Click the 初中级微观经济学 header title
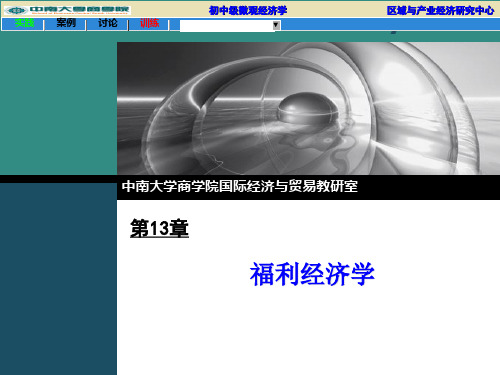 [x=248, y=11]
